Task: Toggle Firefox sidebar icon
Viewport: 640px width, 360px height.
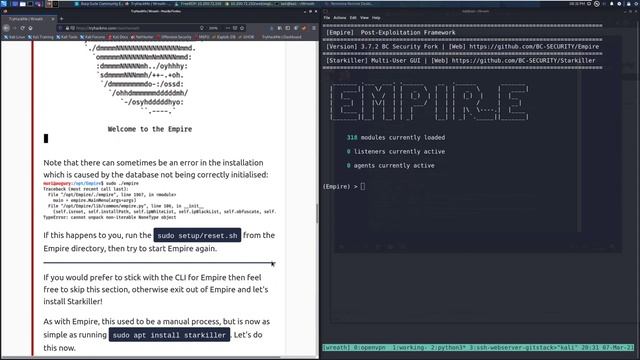Action: (x=288, y=28)
